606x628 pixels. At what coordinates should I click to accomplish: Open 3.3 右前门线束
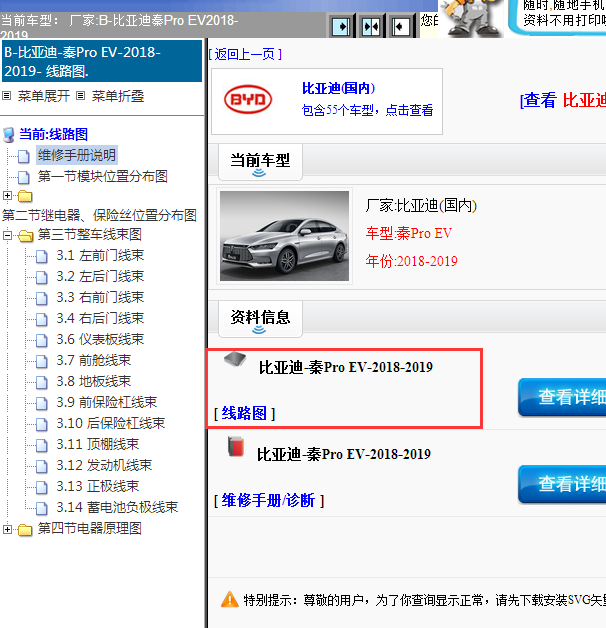tap(100, 297)
